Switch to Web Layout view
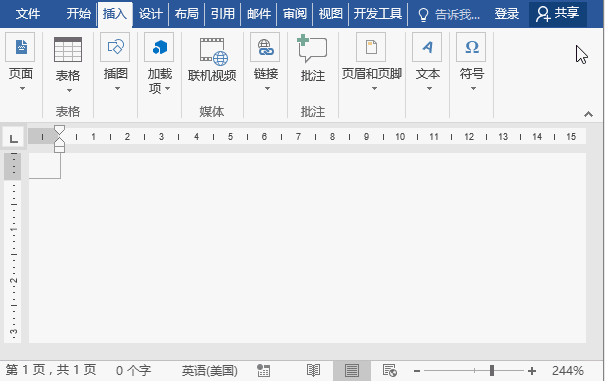This screenshot has width=605, height=381. pyautogui.click(x=390, y=371)
